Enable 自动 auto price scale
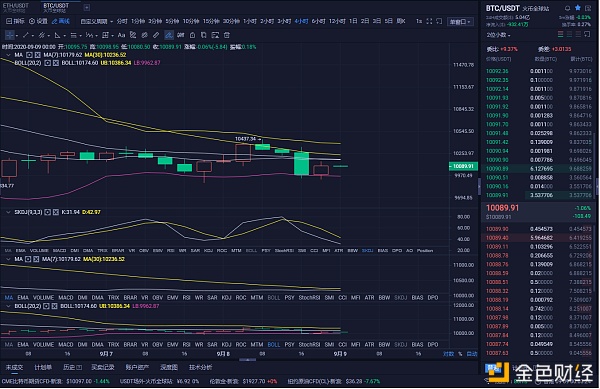 point(472,354)
